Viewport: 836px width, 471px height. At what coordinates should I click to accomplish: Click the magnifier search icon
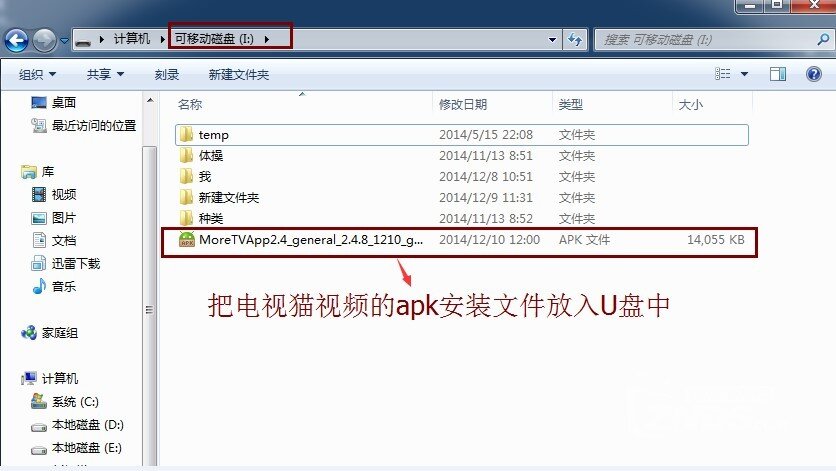(823, 39)
